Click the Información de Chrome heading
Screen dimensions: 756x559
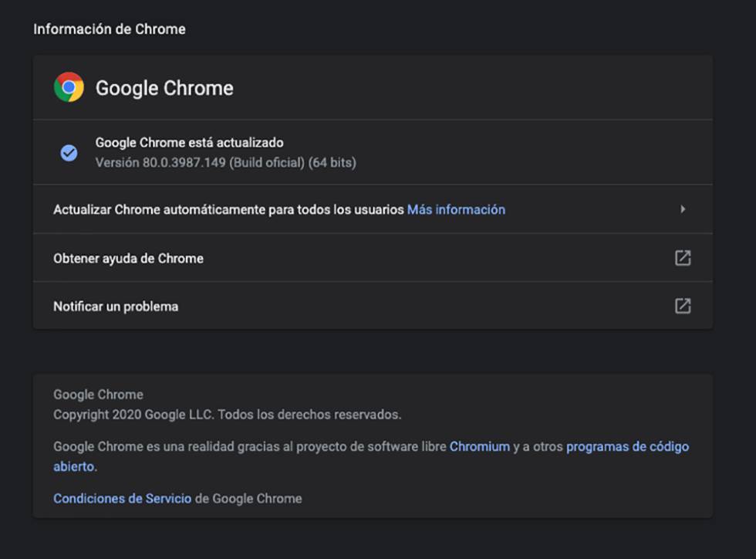tap(110, 29)
